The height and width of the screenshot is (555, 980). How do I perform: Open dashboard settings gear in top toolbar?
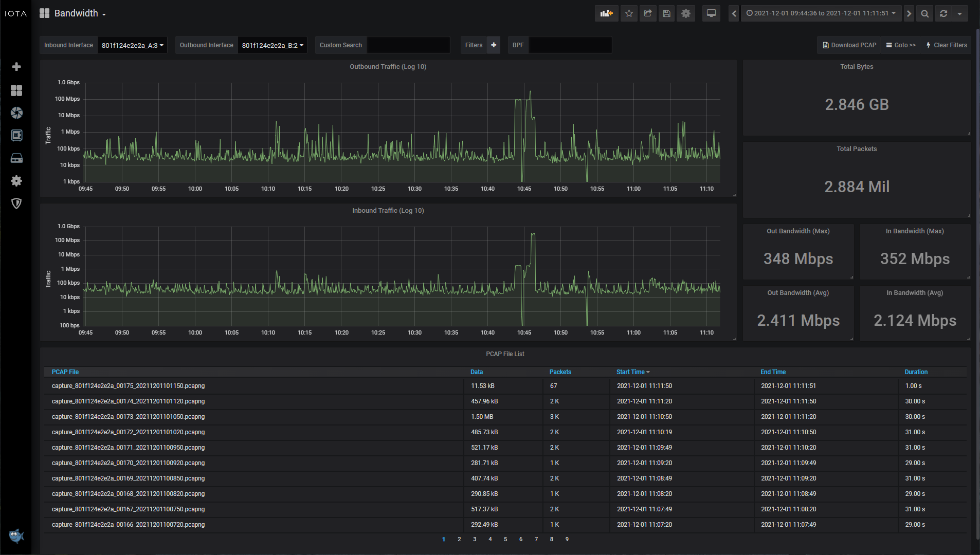pyautogui.click(x=686, y=13)
